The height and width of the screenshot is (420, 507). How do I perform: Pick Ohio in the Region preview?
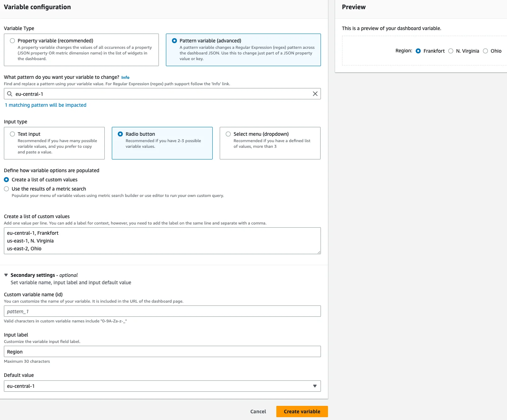485,51
